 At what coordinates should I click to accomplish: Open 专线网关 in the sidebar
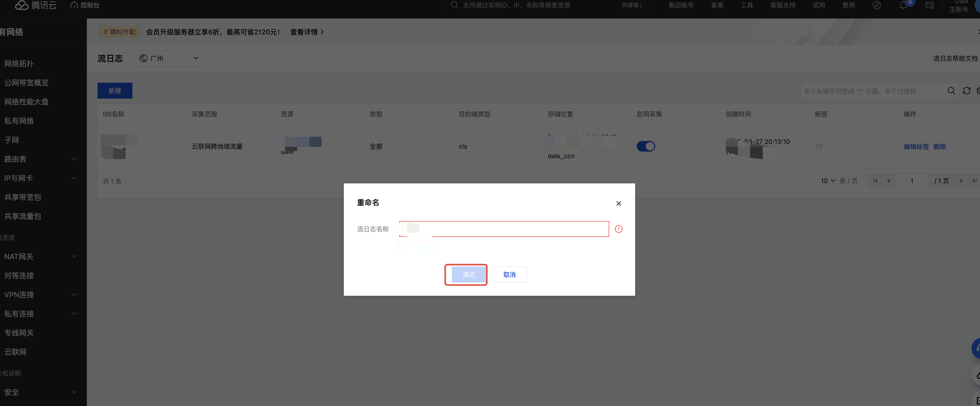(19, 333)
